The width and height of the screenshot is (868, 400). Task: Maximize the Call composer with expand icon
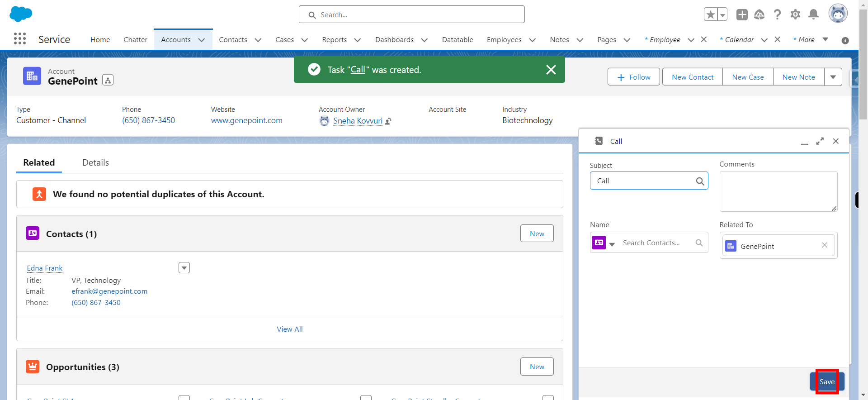tap(820, 141)
